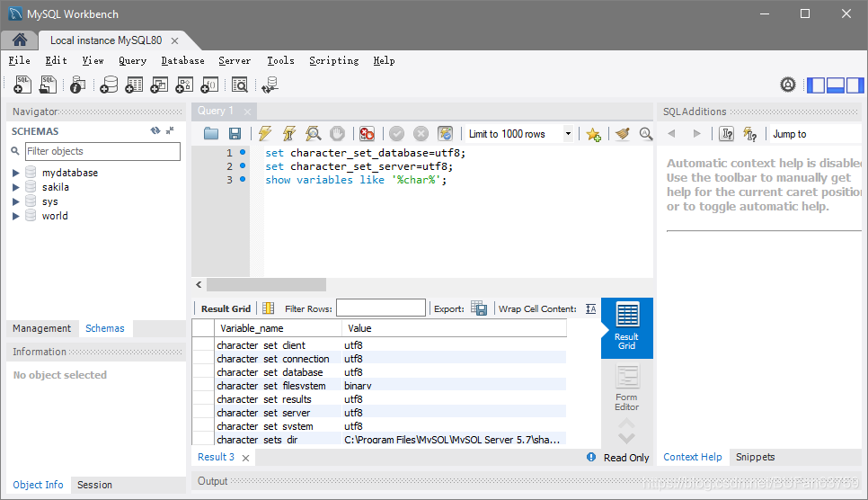Save the query script to file
This screenshot has width=868, height=500.
tap(235, 134)
